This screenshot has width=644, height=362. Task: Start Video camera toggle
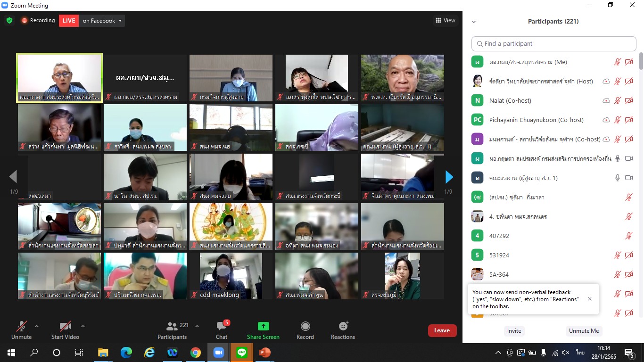click(x=65, y=326)
